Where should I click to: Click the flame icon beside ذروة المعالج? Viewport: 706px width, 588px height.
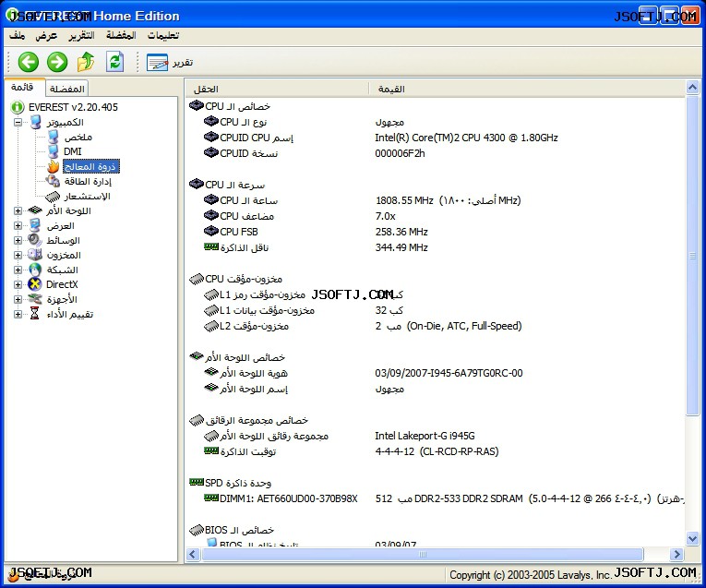(54, 166)
